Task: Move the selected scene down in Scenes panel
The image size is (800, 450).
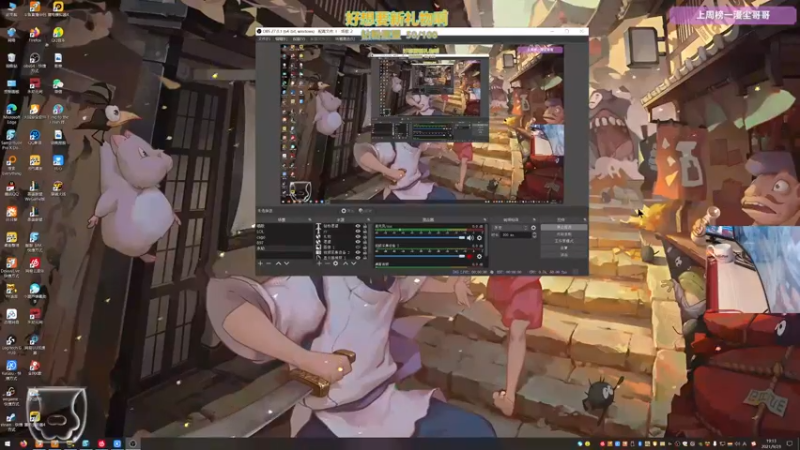Action: [x=286, y=263]
